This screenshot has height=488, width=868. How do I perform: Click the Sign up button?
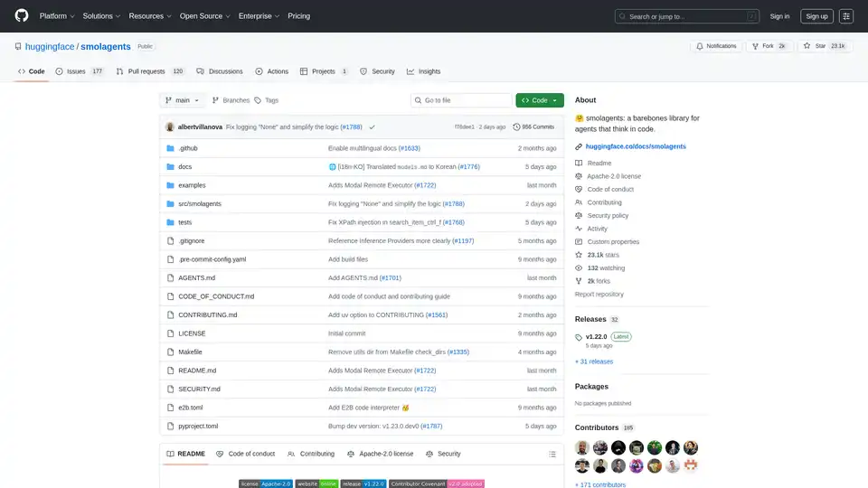point(816,16)
